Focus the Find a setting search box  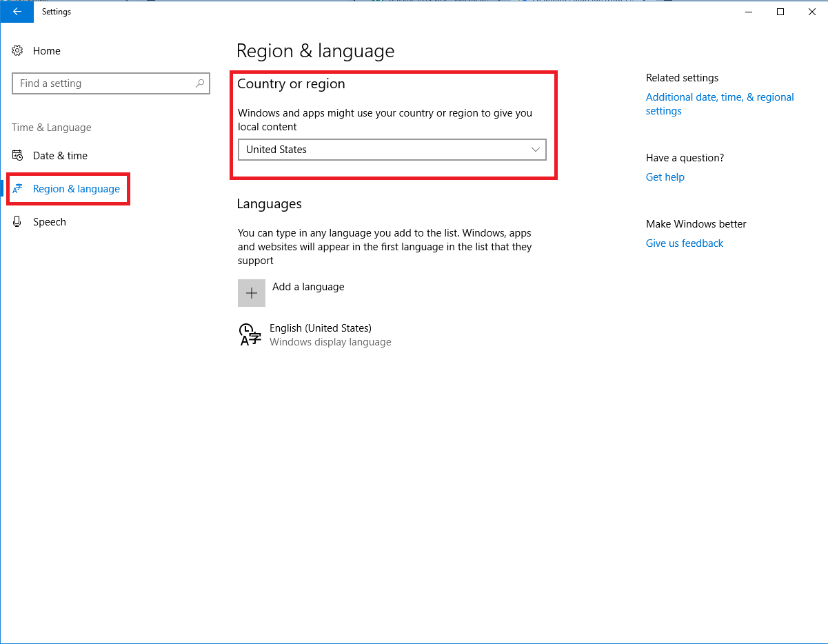point(111,83)
